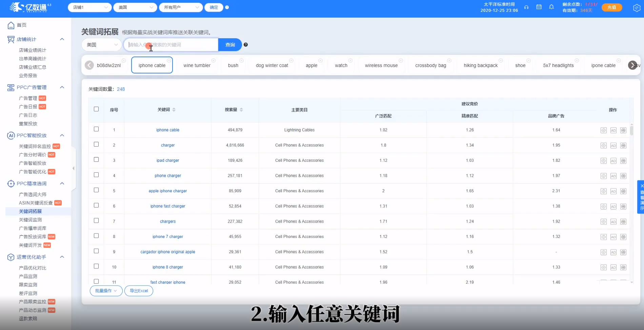Click the 充值 recharge button
Viewport: 644px width, 330px height.
tap(612, 7)
